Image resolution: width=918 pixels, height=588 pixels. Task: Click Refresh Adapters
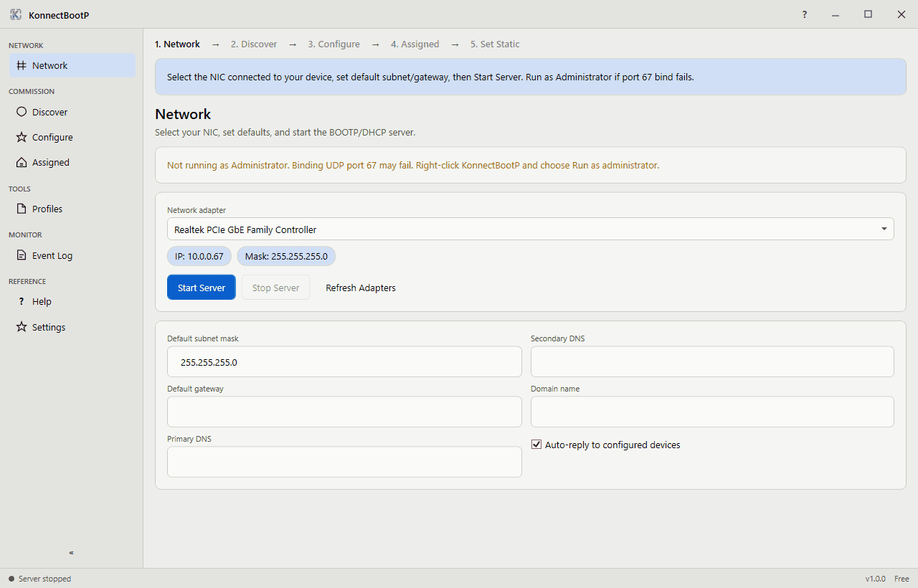361,288
